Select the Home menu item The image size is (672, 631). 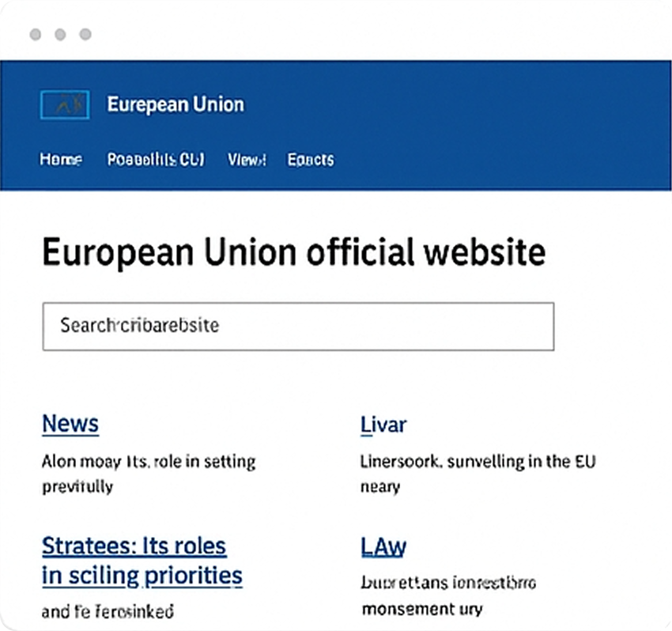60,160
